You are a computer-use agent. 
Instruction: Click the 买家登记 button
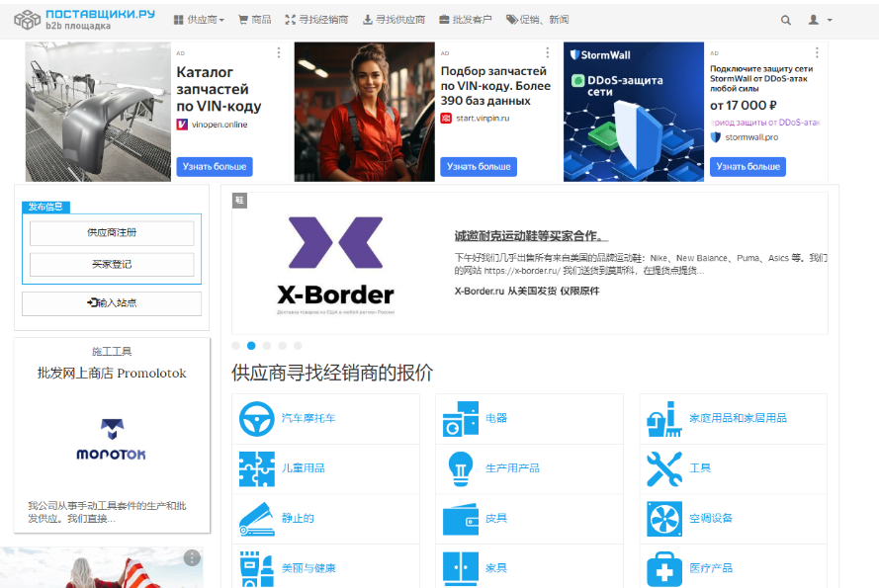(112, 265)
